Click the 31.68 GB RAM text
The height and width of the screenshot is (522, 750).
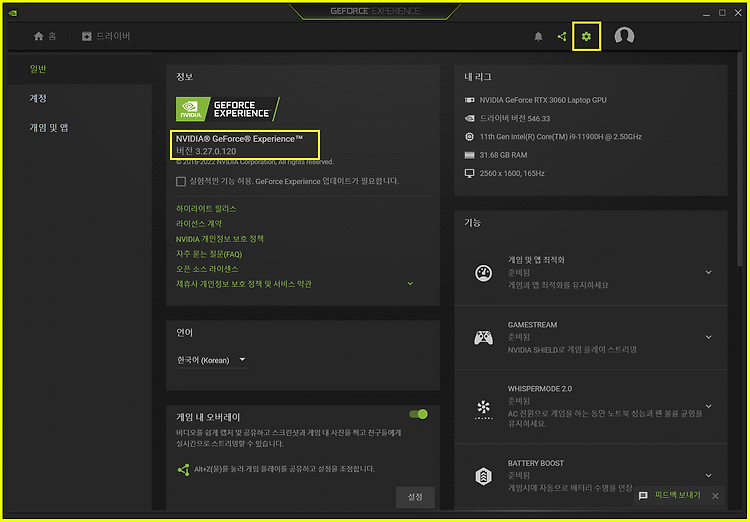click(x=503, y=155)
